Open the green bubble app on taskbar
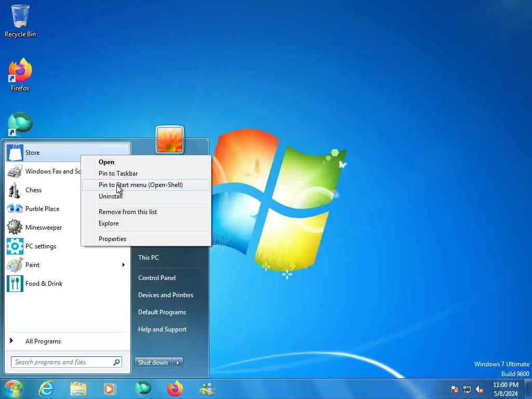Image resolution: width=532 pixels, height=399 pixels. click(143, 389)
